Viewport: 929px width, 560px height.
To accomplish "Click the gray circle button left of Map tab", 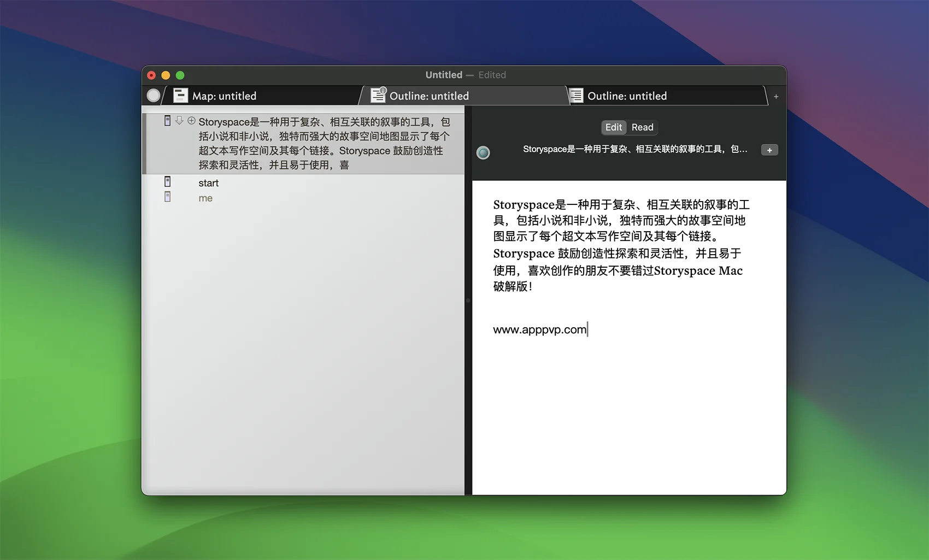I will point(154,96).
